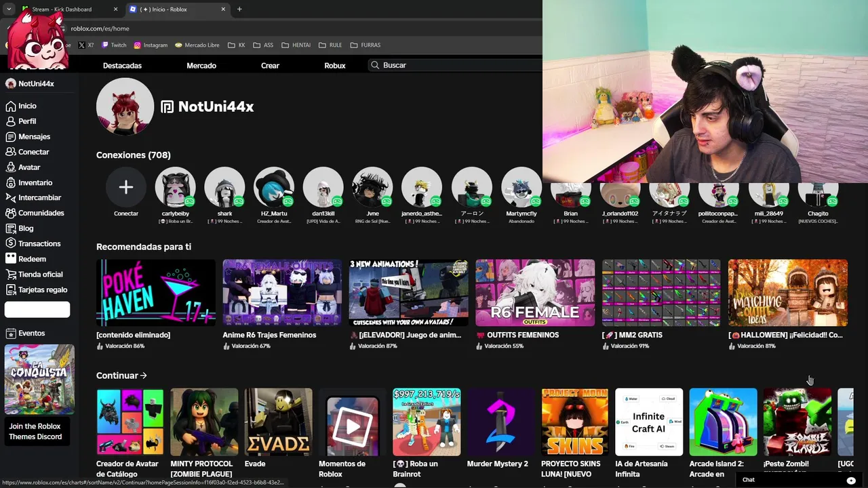The height and width of the screenshot is (488, 868).
Task: Open the Poké Haven game thumbnail
Action: coord(156,293)
